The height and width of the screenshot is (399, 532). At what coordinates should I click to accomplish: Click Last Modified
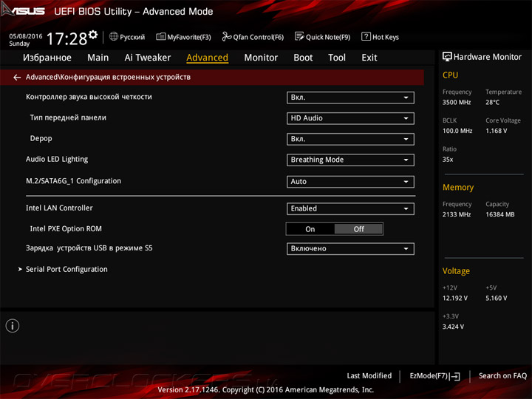tap(369, 375)
